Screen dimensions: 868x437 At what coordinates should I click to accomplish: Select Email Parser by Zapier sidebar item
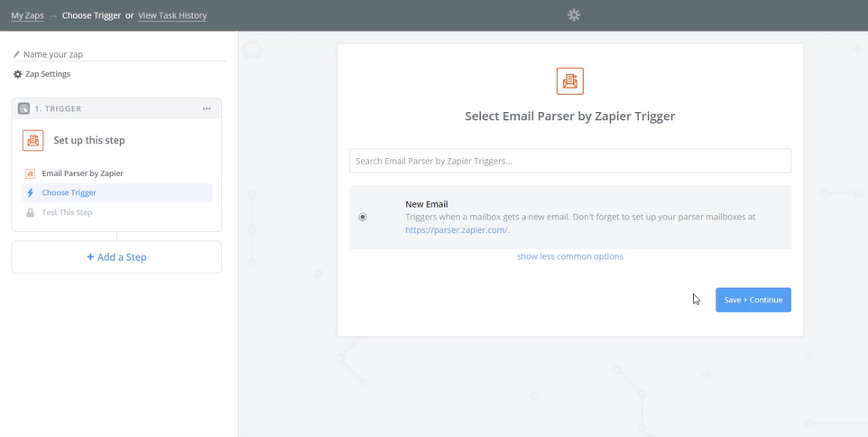(116, 173)
